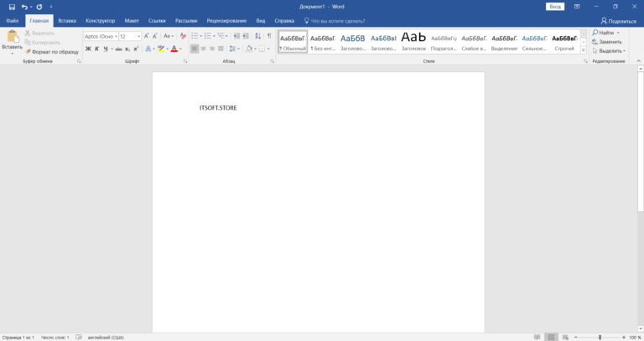The image size is (644, 341).
Task: Click the numbered list icon
Action: 208,36
